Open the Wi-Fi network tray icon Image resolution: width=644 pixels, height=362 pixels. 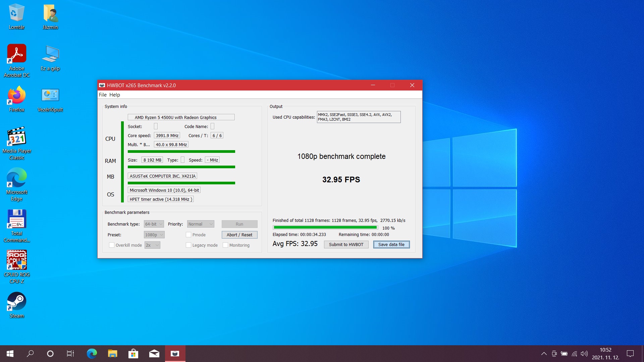[x=575, y=354]
